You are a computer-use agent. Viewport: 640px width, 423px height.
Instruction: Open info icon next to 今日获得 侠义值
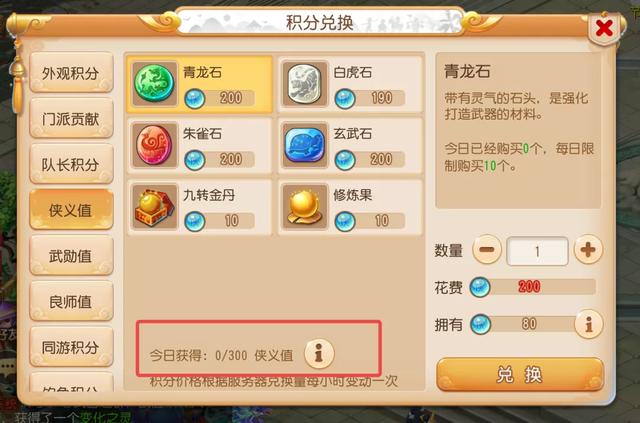[x=319, y=353]
